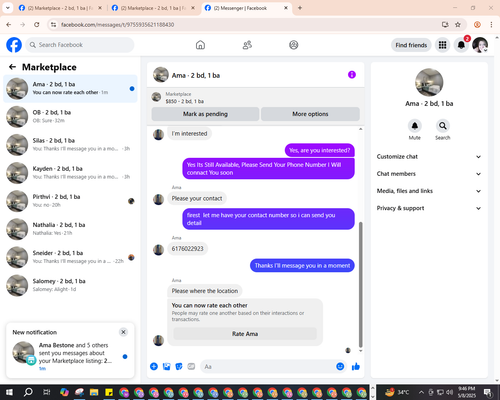Dismiss the New notification popup
The height and width of the screenshot is (400, 500).
(x=123, y=332)
